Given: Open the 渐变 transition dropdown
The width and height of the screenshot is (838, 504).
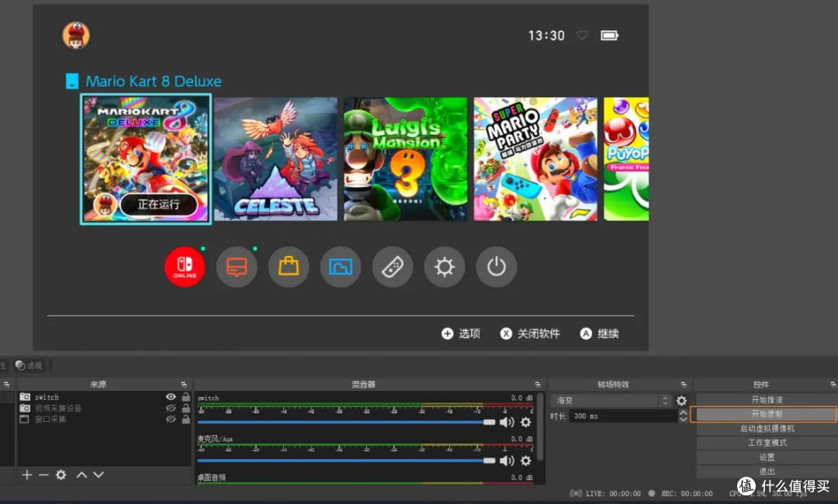Looking at the screenshot, I should (x=611, y=400).
